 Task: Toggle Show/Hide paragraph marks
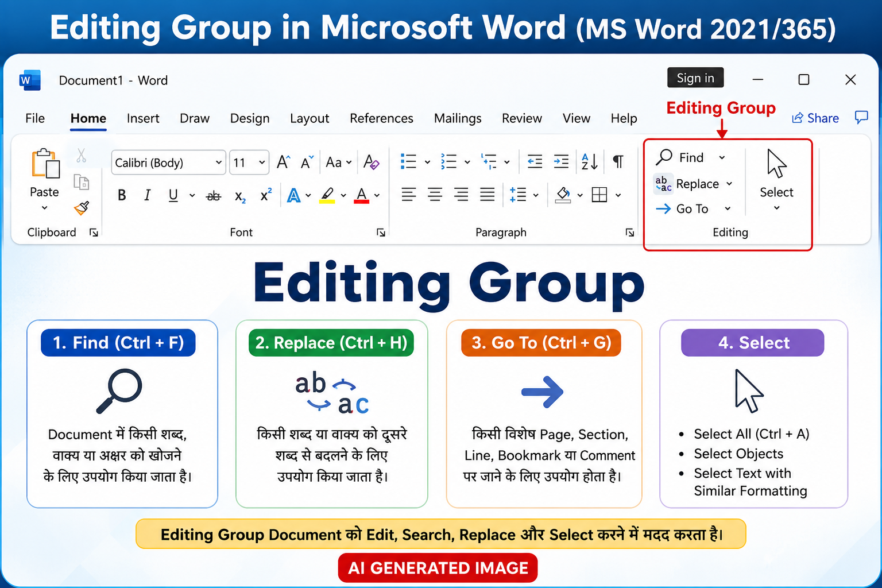618,162
